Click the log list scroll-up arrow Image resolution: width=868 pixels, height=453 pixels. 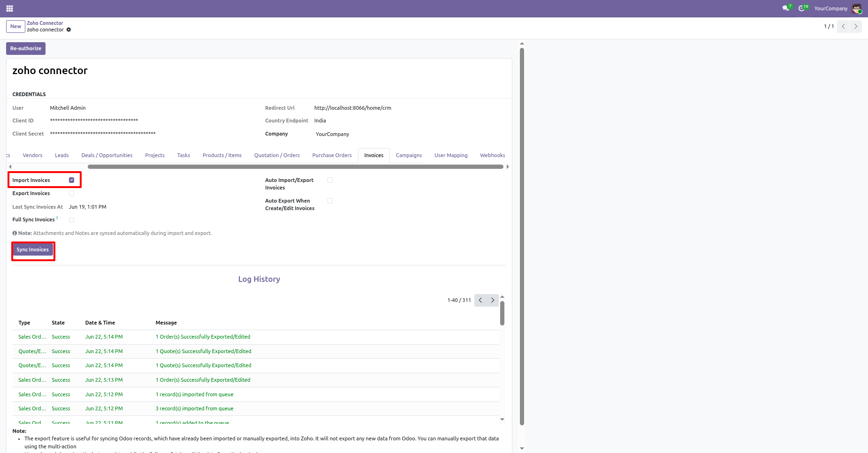click(502, 297)
